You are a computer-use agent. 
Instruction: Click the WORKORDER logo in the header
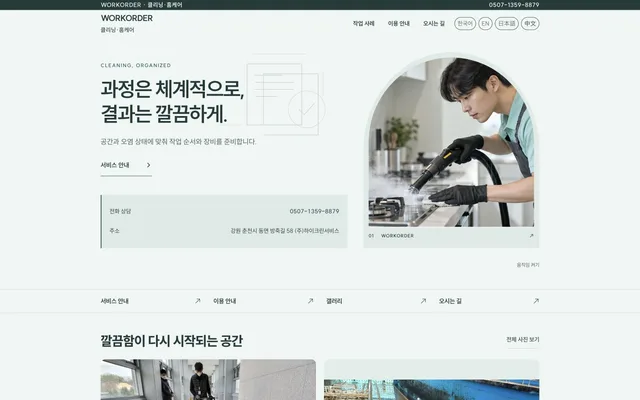tap(127, 18)
